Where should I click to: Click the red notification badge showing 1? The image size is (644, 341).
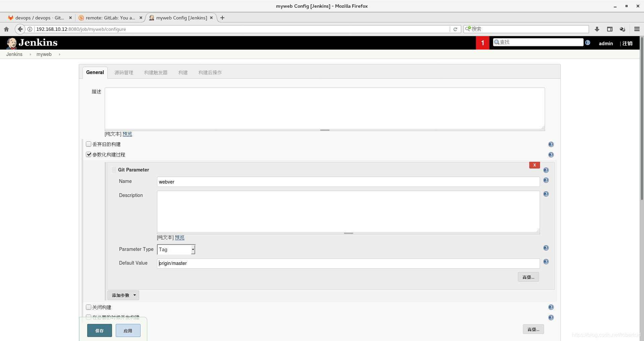coord(483,43)
